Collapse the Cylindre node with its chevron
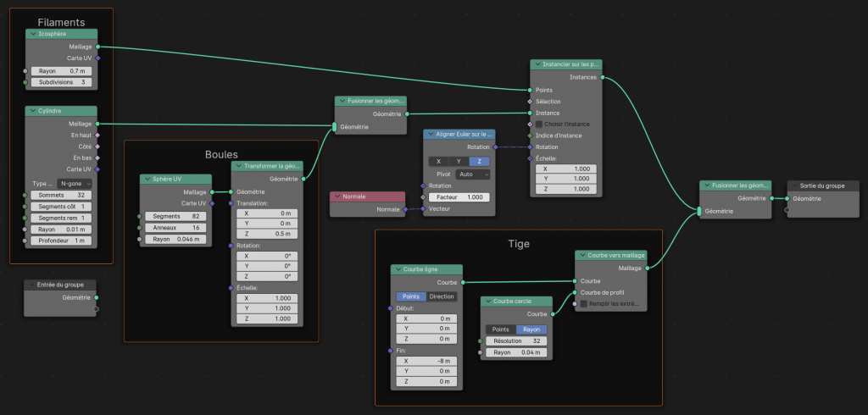Viewport: 868px width, 415px height. pyautogui.click(x=32, y=111)
